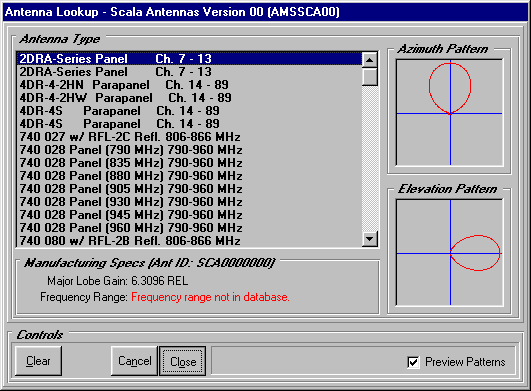Click the red Frequency range not in database text
Image resolution: width=531 pixels, height=391 pixels.
tap(210, 297)
